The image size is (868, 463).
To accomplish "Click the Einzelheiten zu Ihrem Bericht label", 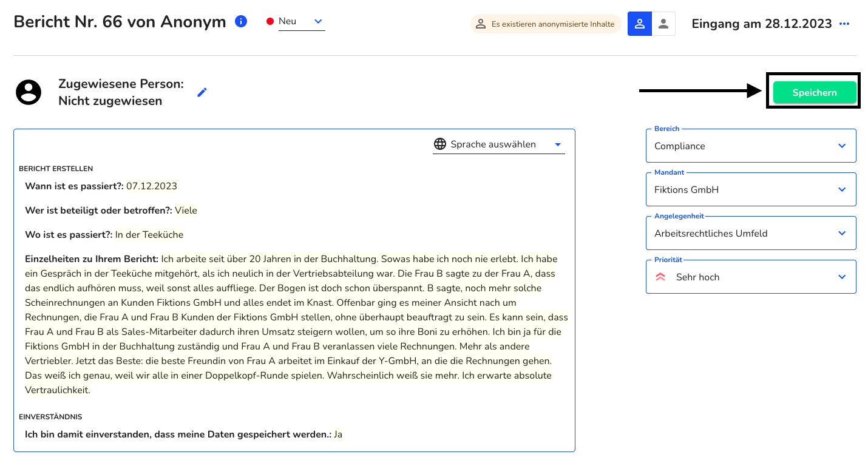I will click(92, 259).
